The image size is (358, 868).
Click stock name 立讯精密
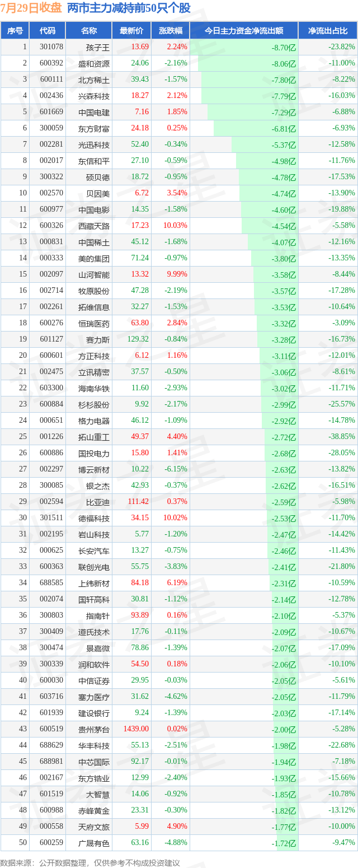pyautogui.click(x=94, y=372)
